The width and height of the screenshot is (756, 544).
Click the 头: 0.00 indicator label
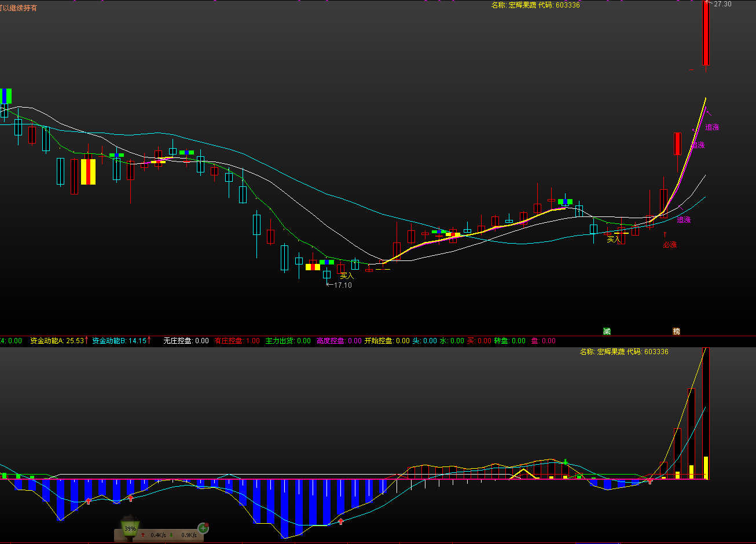424,341
